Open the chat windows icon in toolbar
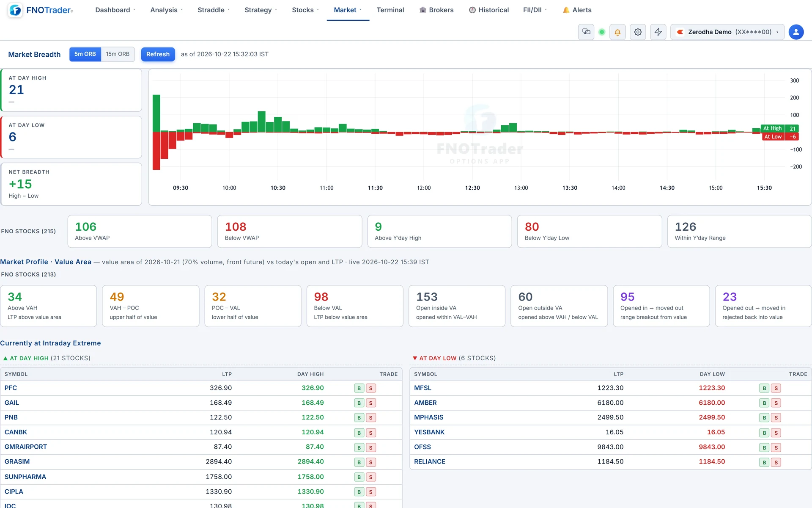Screen dimensions: 812x508 click(x=586, y=32)
